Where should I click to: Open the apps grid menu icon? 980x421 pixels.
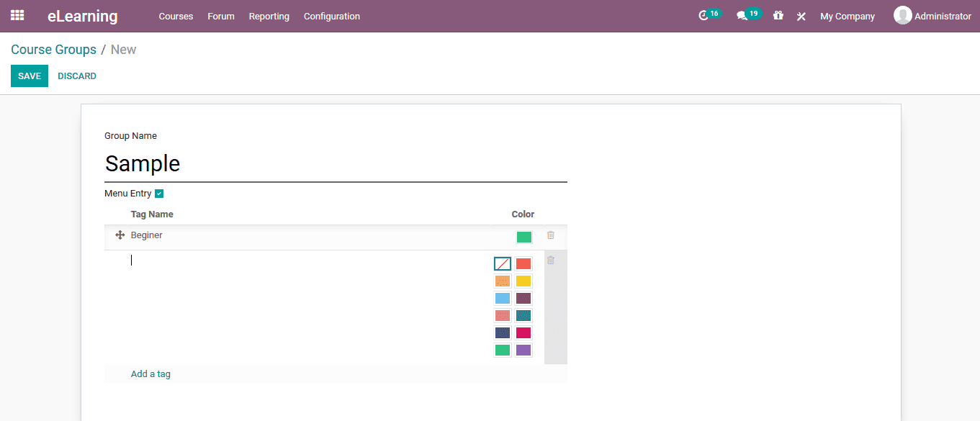(17, 15)
